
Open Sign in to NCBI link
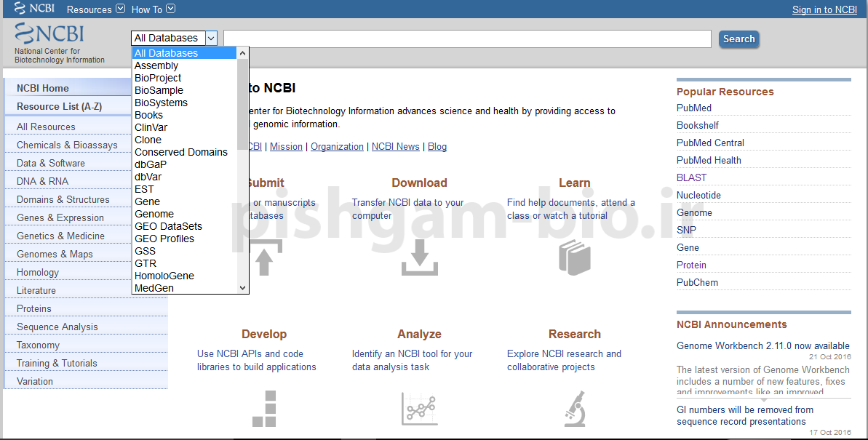(824, 9)
